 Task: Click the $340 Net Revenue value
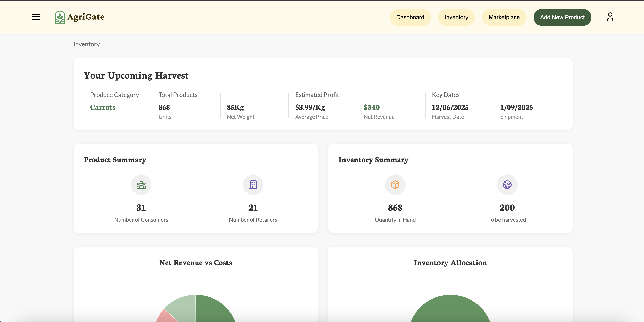tap(372, 107)
